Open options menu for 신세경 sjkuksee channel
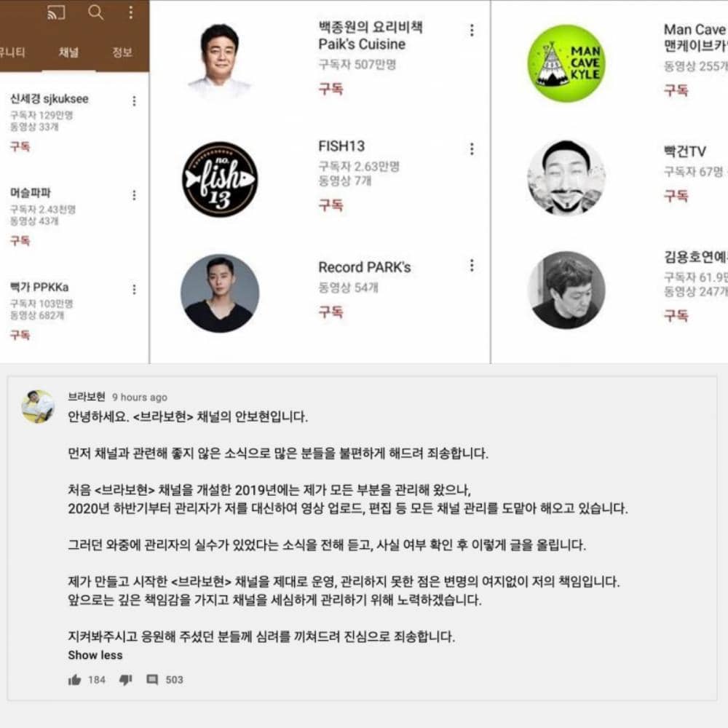Viewport: 728px width, 728px height. [134, 100]
